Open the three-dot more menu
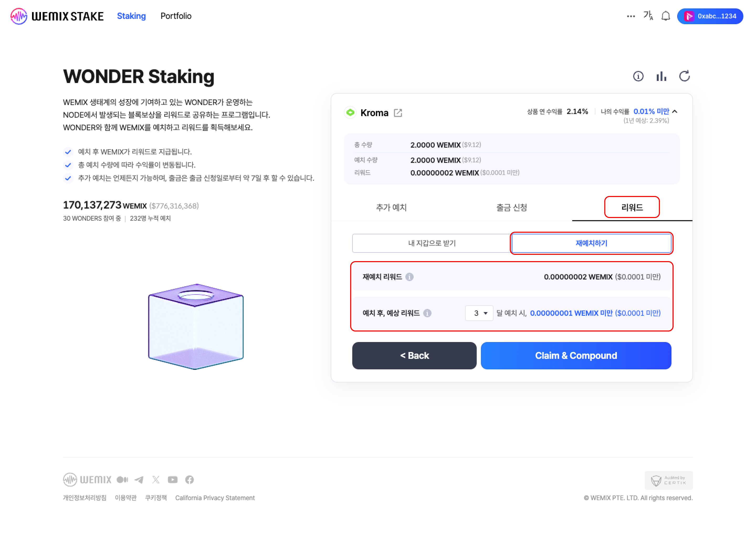 click(x=631, y=16)
